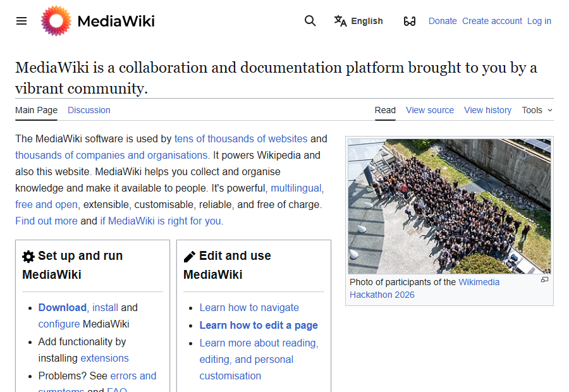Follow the free and open link
Image resolution: width=569 pixels, height=392 pixels.
tap(46, 204)
